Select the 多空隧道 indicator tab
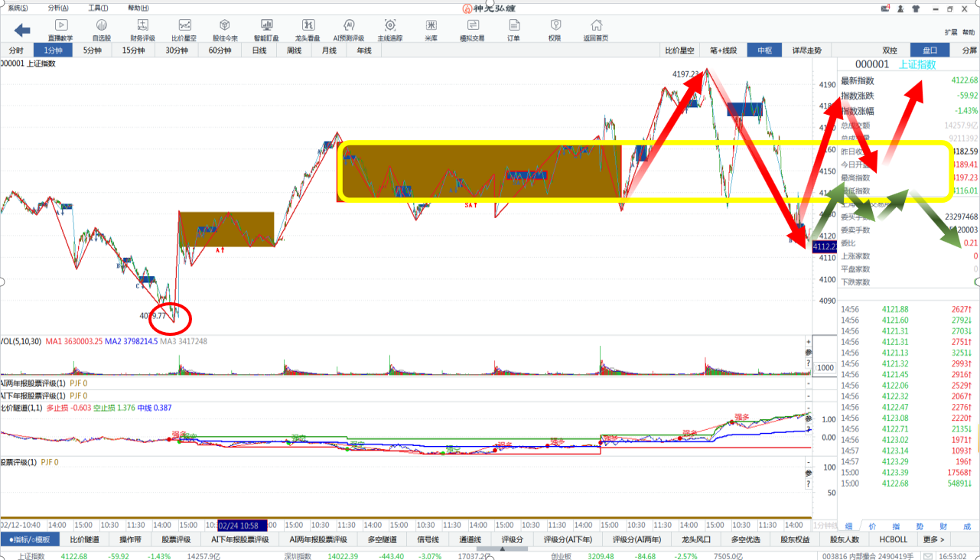This screenshot has height=560, width=980. [382, 539]
